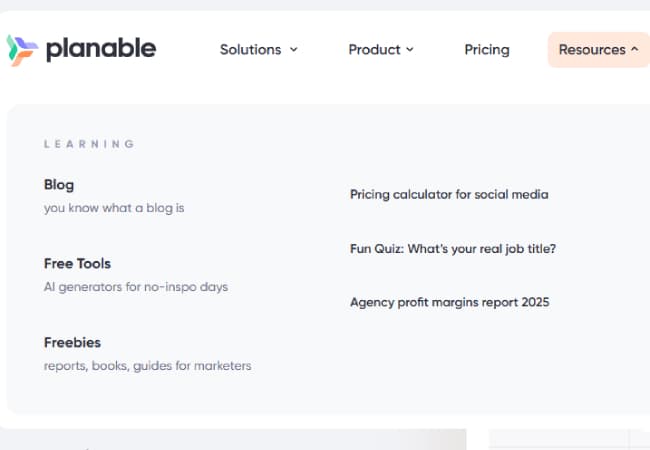Viewport: 650px width, 450px height.
Task: Open the Blog link
Action: coord(59,185)
